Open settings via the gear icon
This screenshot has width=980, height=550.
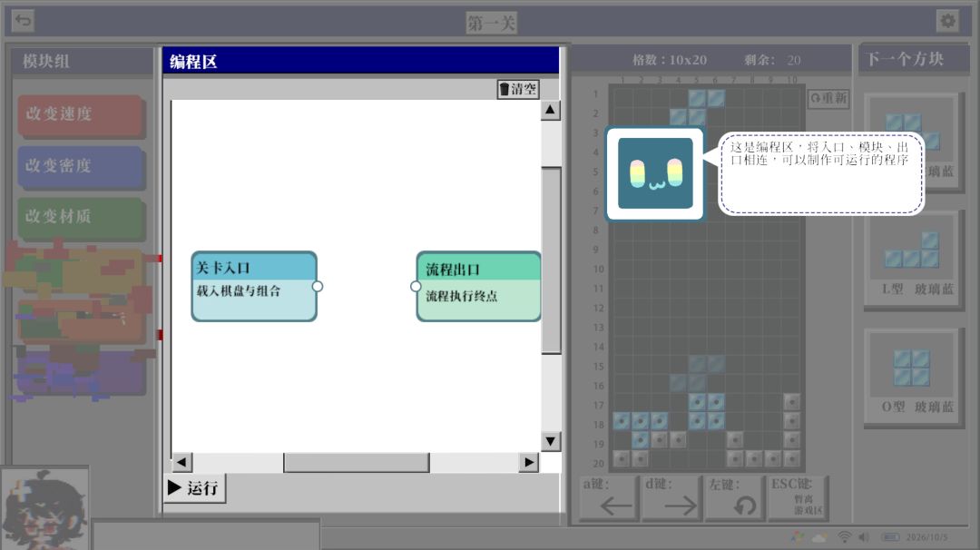(x=947, y=21)
